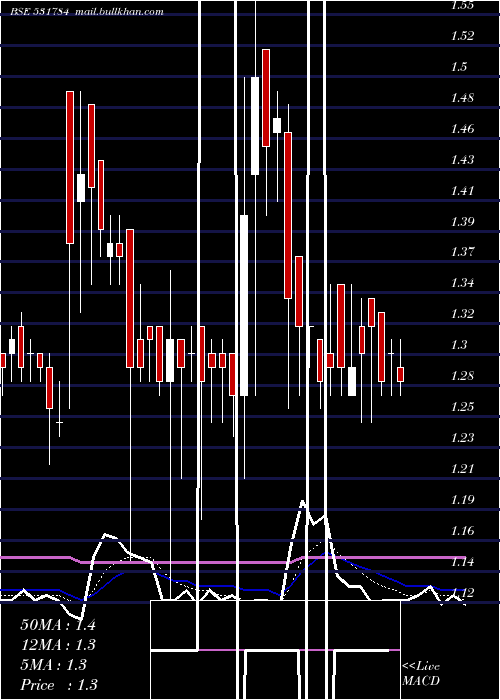This screenshot has height=700, width=500.
Task: Click the 1.34 price axis label
Action: pyautogui.click(x=462, y=283)
